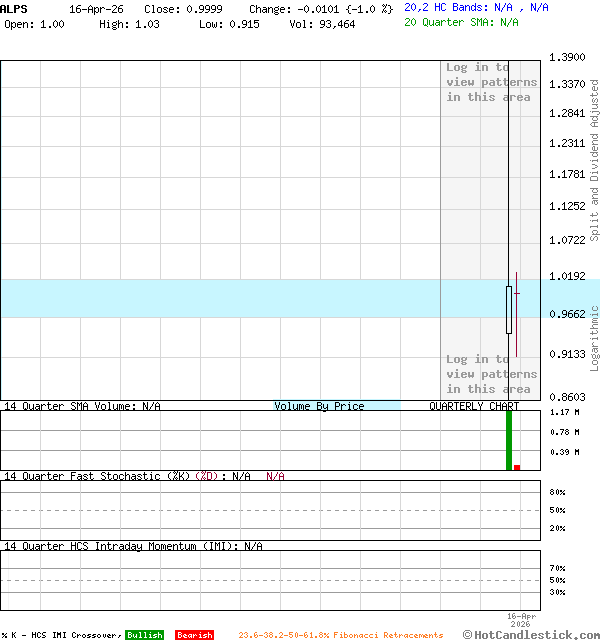The image size is (600, 640).
Task: Click the 16-Apr 2026 date axis label
Action: (x=522, y=620)
